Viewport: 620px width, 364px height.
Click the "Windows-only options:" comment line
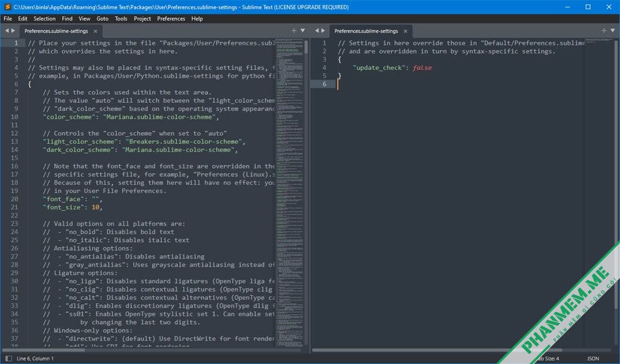click(x=88, y=331)
